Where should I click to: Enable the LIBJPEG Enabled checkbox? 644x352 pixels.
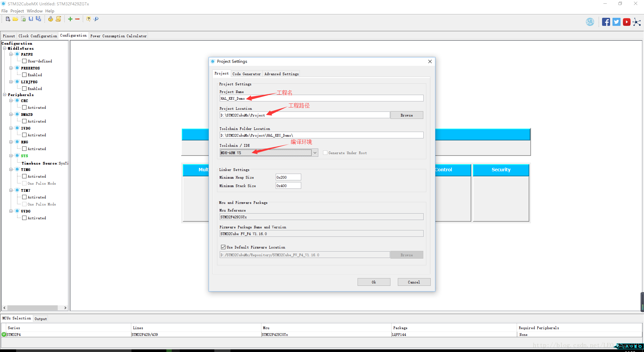pyautogui.click(x=24, y=89)
